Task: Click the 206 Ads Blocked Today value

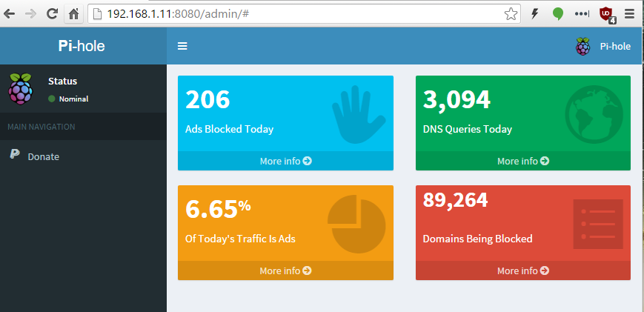Action: (208, 99)
